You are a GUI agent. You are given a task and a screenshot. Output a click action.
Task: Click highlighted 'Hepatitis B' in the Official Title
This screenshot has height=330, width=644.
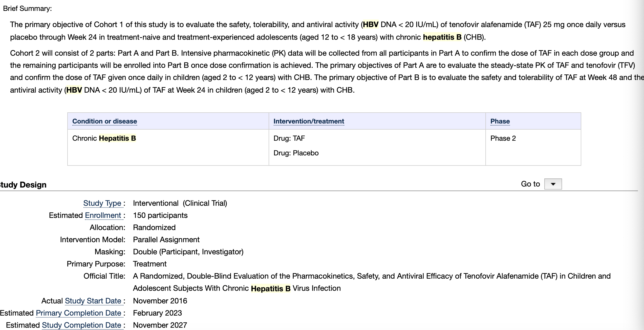(x=271, y=288)
